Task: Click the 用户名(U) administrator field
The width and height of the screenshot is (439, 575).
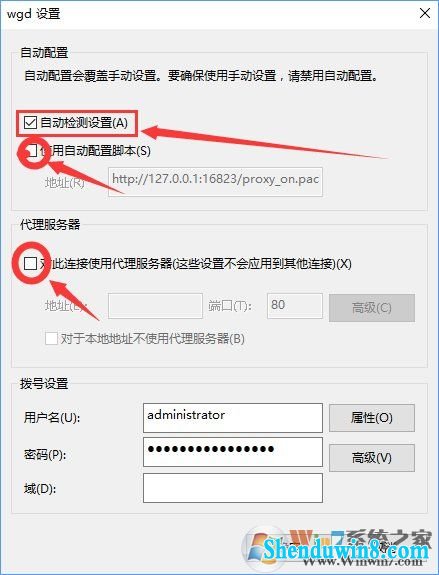Action: tap(233, 418)
